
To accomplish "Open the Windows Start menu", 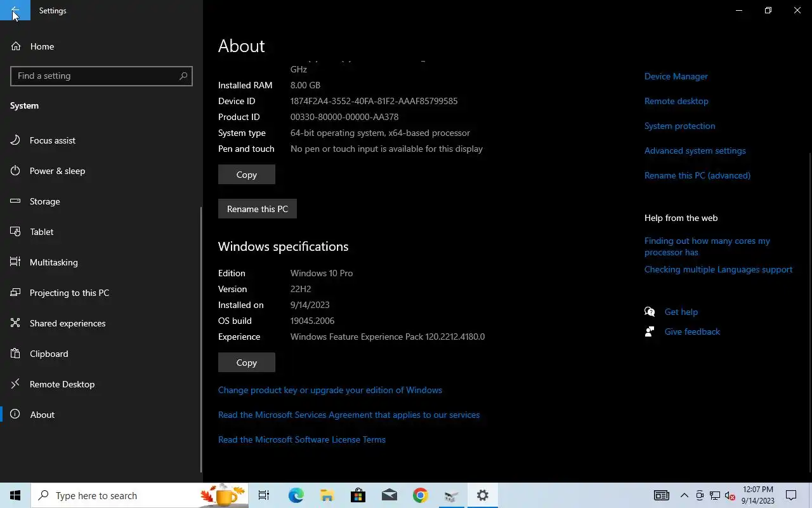I will (15, 495).
